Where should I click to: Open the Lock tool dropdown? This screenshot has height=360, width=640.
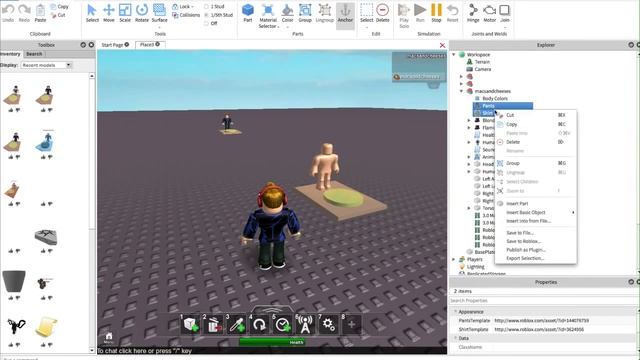[182, 7]
